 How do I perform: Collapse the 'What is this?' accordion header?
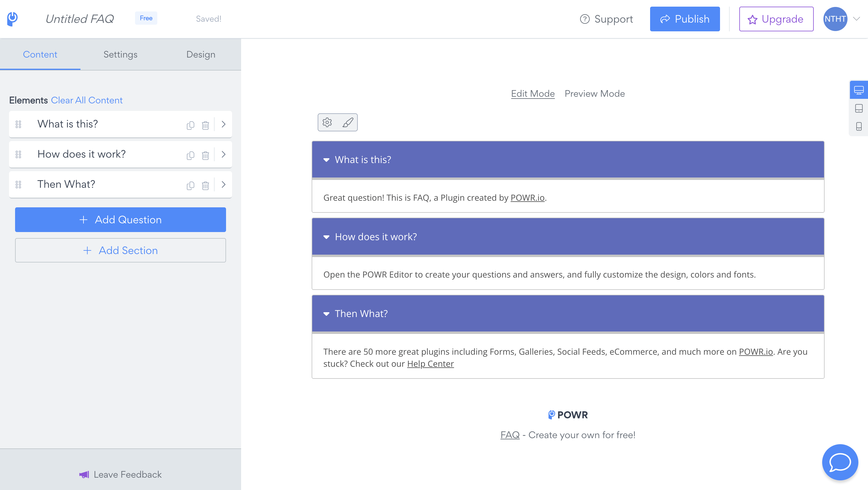point(568,159)
